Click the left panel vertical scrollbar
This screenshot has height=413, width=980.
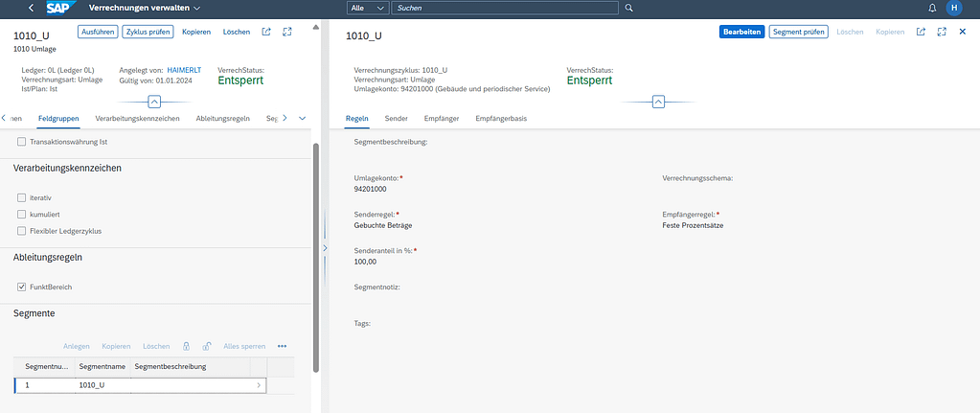click(x=316, y=258)
